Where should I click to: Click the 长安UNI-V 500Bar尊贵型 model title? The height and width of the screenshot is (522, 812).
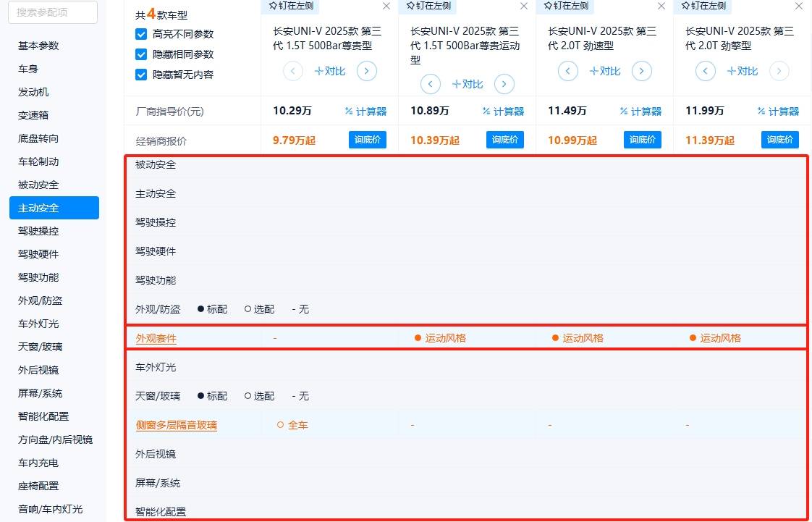tap(327, 38)
